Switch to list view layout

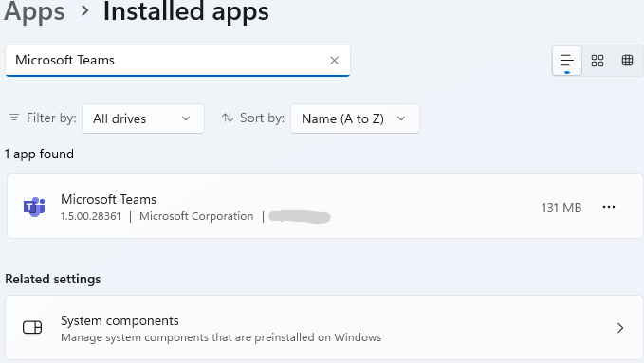(x=567, y=61)
